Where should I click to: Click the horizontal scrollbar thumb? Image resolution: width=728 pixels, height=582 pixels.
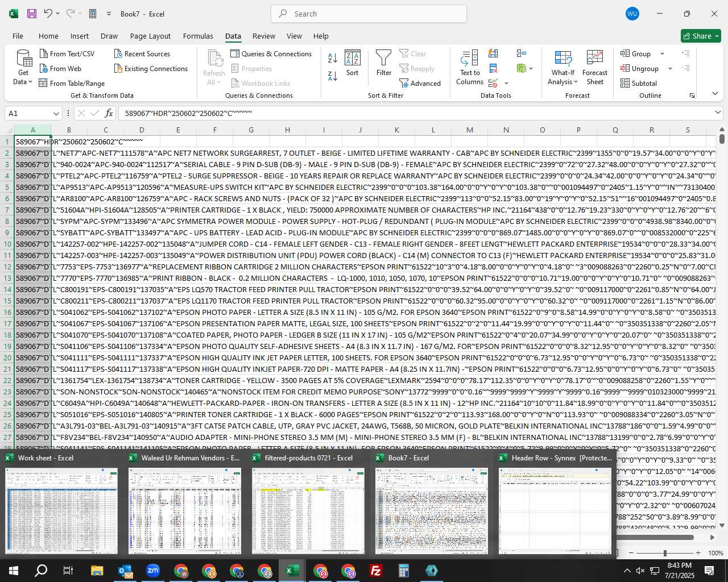[654, 537]
